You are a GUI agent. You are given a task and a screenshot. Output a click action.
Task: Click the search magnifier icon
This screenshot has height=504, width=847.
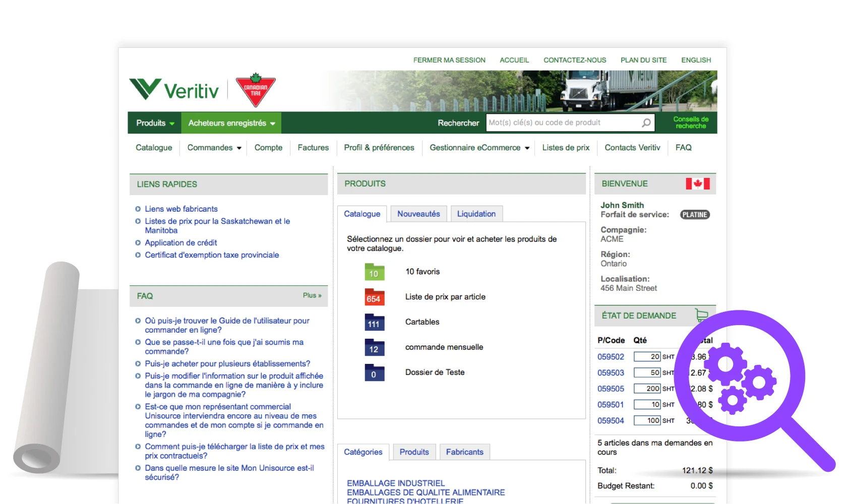[645, 122]
